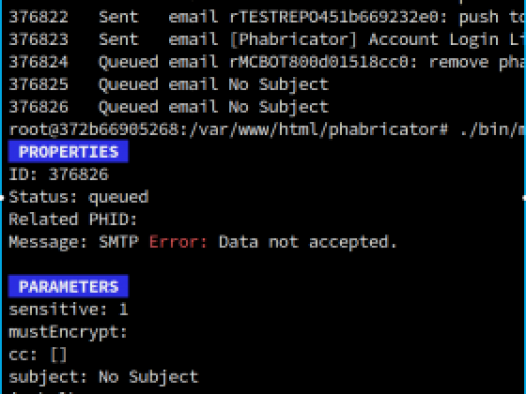Click mail ID 376824 at the row start
The height and width of the screenshot is (394, 526).
point(39,62)
